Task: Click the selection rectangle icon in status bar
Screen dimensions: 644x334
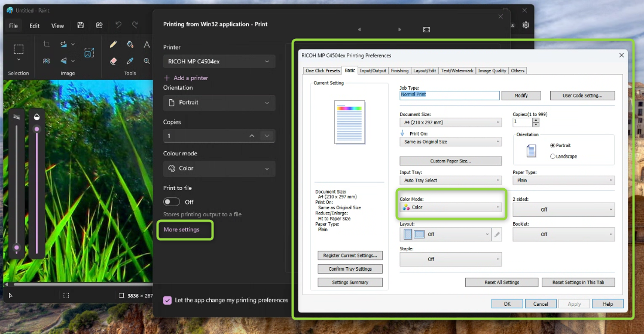Action: 66,295
